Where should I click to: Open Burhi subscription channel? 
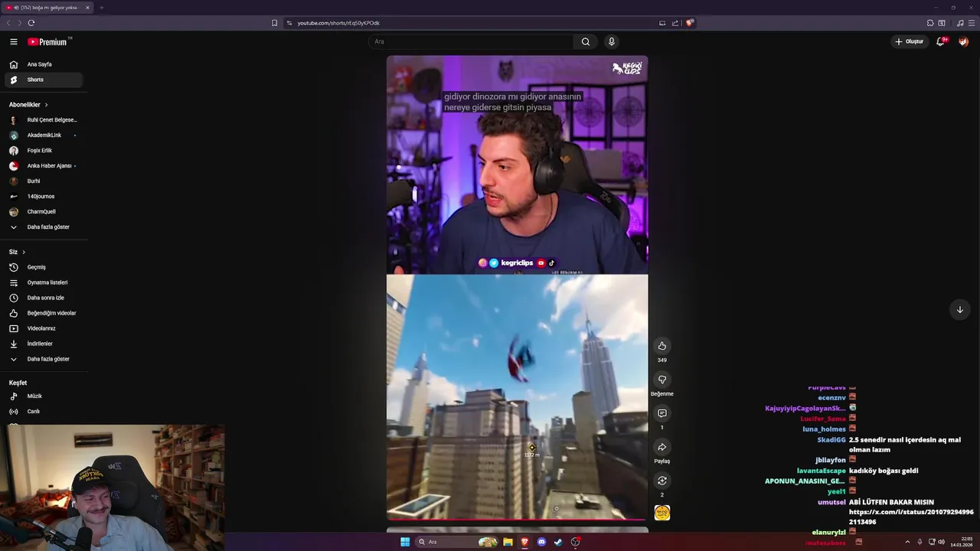pos(42,181)
